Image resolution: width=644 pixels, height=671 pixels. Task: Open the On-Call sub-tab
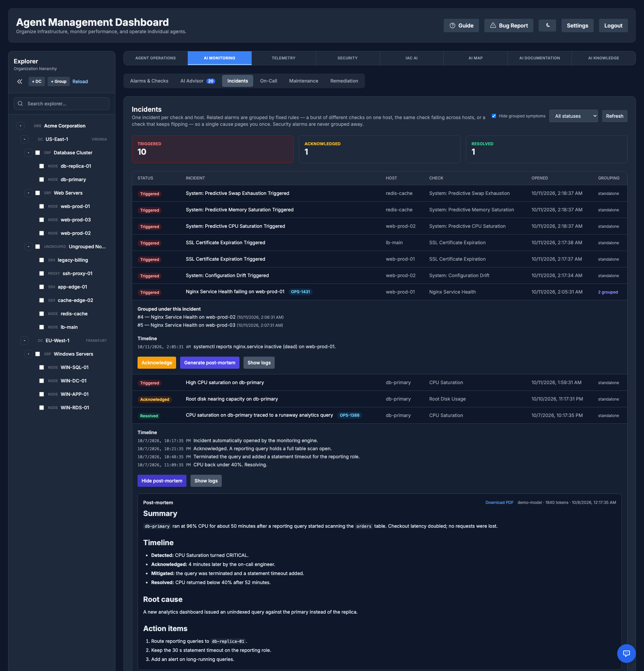268,81
